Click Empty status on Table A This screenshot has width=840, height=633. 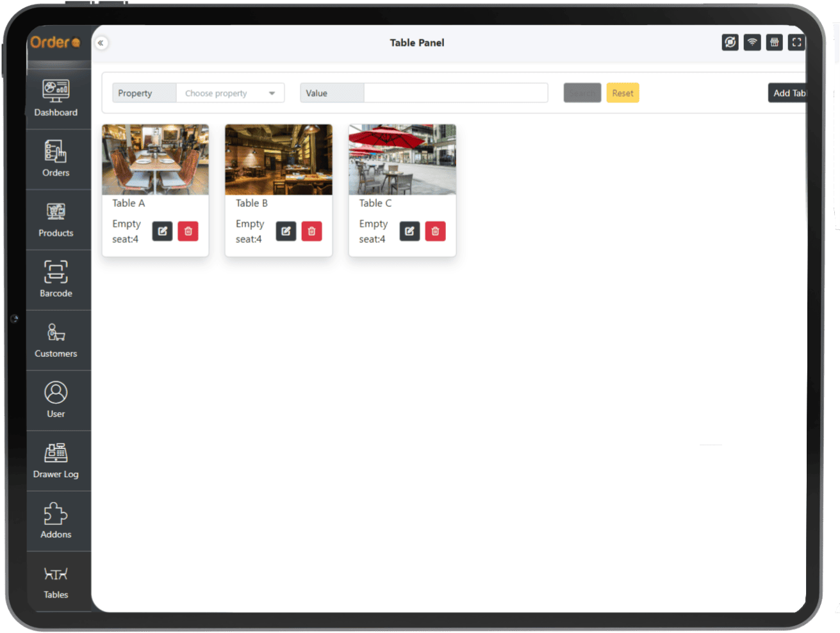pos(126,224)
